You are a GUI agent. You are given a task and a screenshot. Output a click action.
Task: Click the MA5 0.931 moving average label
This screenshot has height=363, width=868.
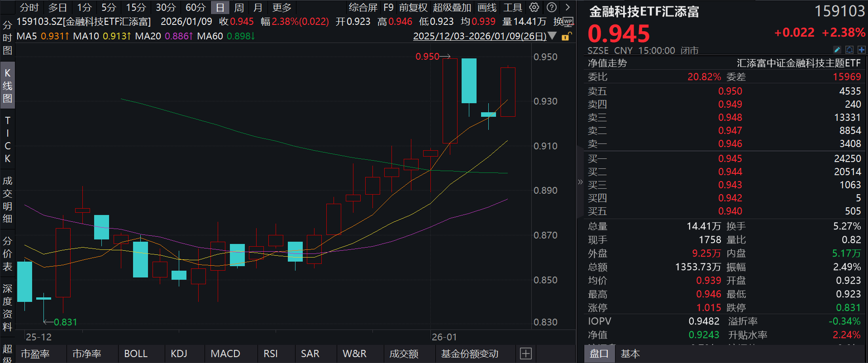43,36
